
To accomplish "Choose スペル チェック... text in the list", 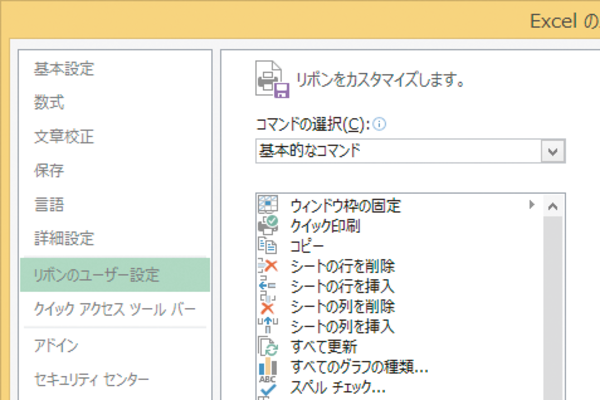I will tap(338, 387).
